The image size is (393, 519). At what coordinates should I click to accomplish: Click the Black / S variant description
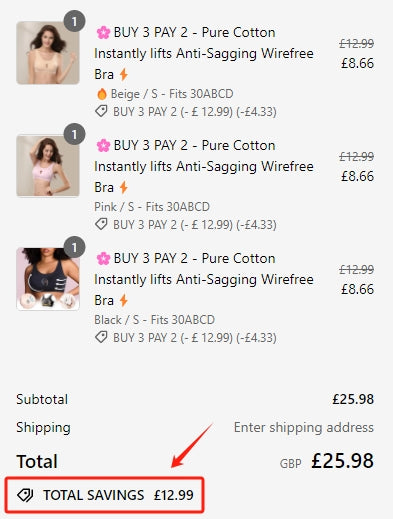pyautogui.click(x=154, y=320)
